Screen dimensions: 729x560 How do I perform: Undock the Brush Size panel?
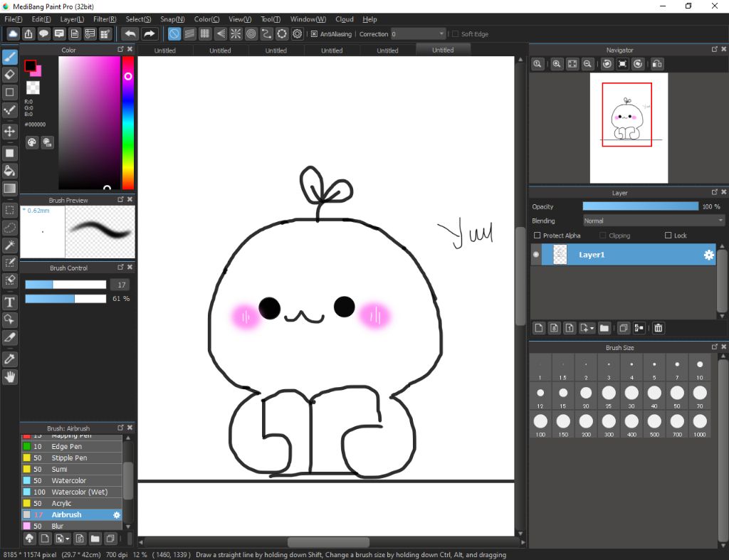point(714,347)
